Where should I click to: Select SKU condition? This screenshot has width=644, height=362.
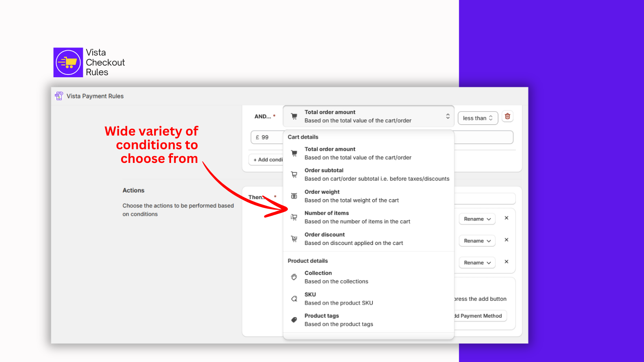pyautogui.click(x=369, y=298)
